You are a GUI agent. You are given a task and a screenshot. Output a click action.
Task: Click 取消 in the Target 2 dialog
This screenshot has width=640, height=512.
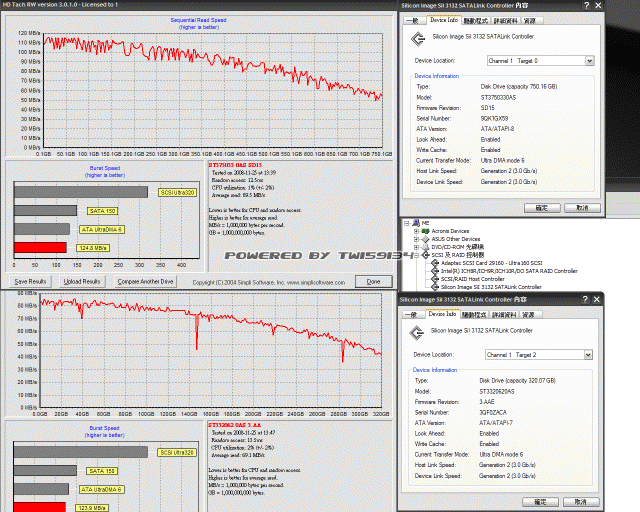point(581,502)
